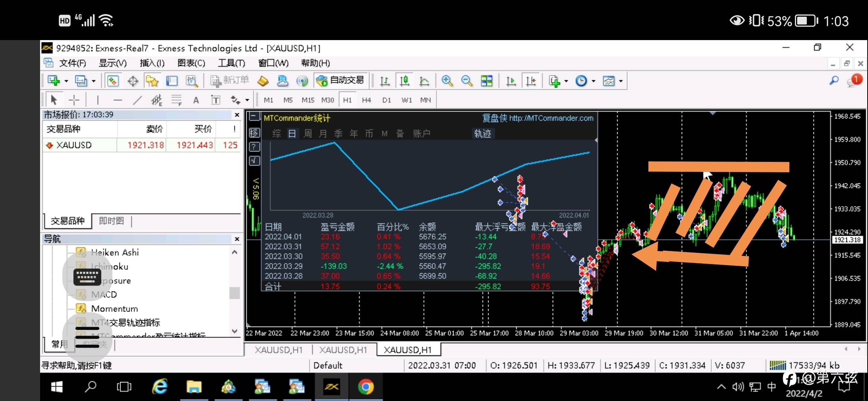Click the toolbar search magnifier icon
Screen dimensions: 868x401
[834, 81]
